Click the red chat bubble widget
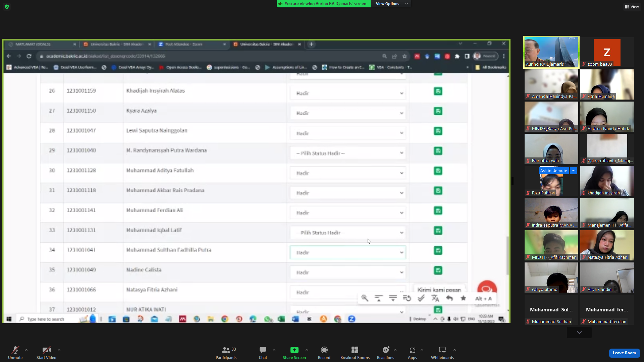This screenshot has height=362, width=644. (x=487, y=289)
